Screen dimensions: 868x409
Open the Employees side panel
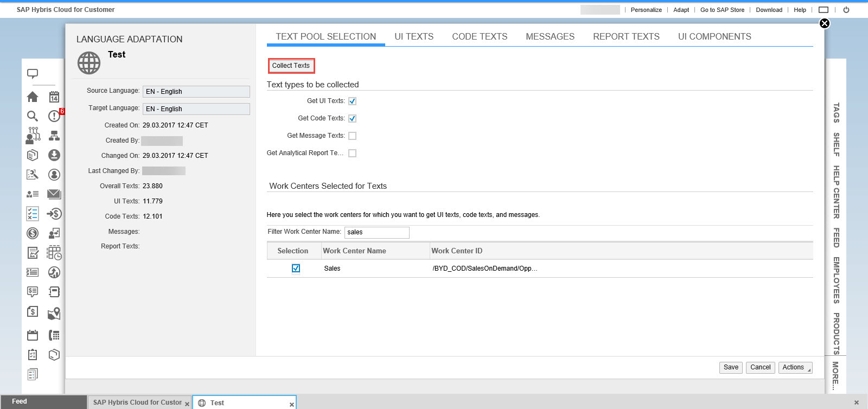(836, 280)
